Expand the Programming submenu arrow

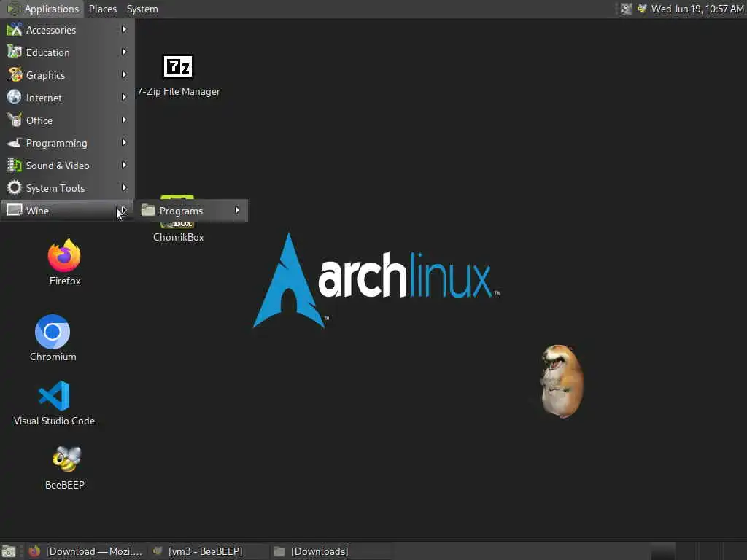pyautogui.click(x=124, y=142)
